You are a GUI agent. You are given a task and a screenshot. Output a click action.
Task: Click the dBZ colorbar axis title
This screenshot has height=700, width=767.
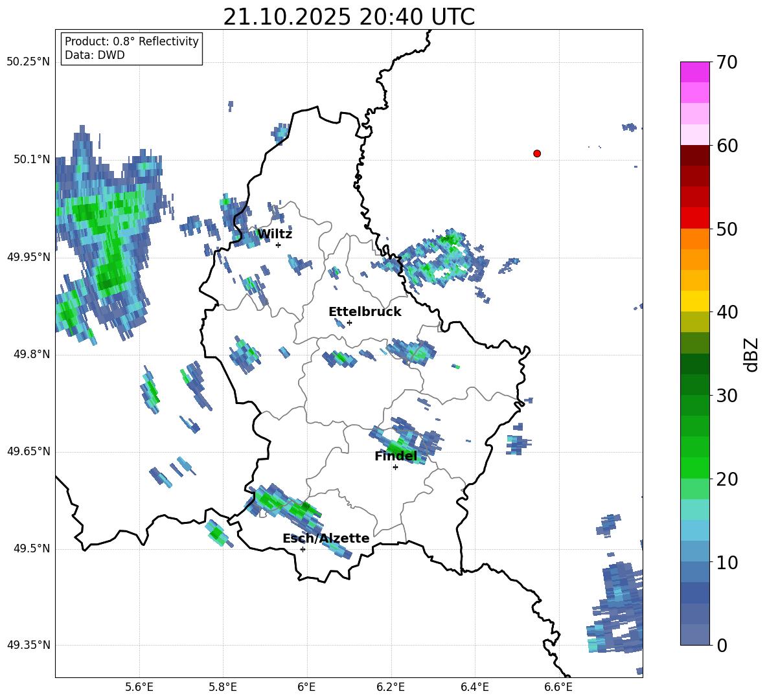tap(752, 354)
